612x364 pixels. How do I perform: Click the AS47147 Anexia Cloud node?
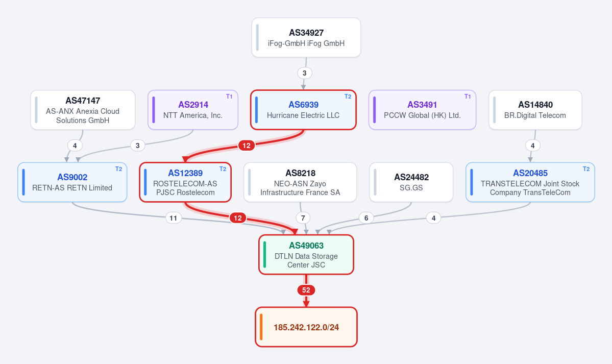click(x=83, y=110)
